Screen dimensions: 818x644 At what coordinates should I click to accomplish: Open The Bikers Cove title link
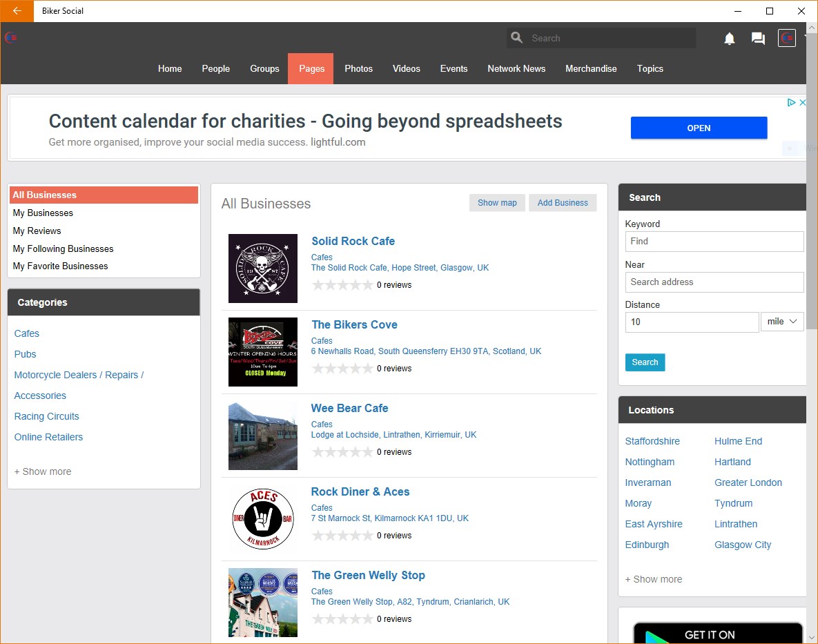coord(354,324)
